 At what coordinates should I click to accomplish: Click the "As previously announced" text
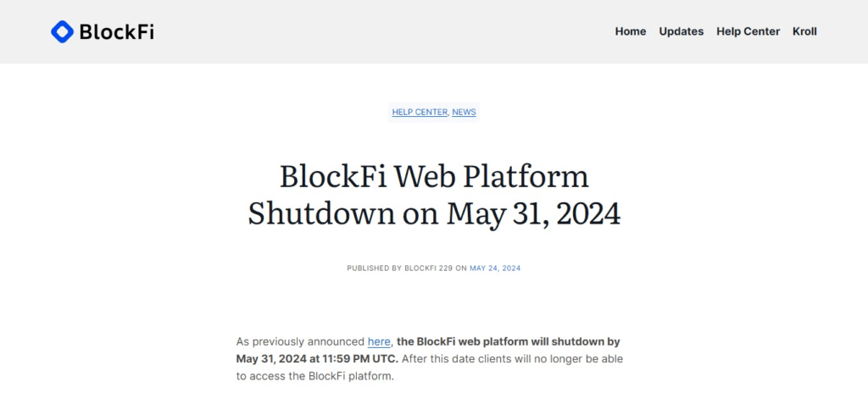point(300,341)
